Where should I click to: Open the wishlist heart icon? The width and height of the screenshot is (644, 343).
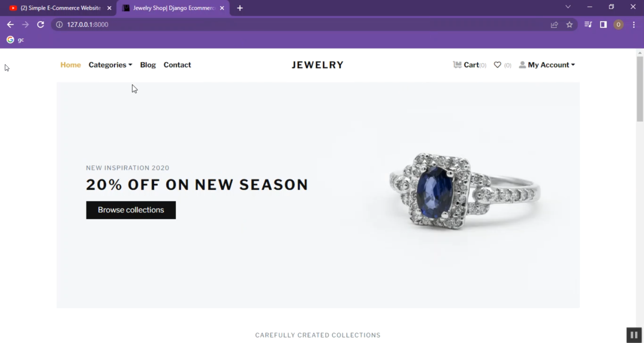coord(498,65)
